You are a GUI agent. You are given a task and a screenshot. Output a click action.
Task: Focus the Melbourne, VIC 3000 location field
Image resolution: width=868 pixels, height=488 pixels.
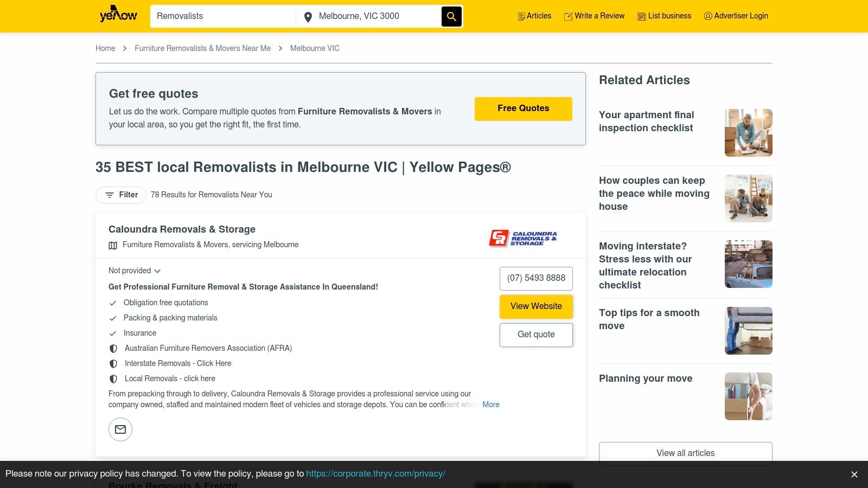coord(378,16)
